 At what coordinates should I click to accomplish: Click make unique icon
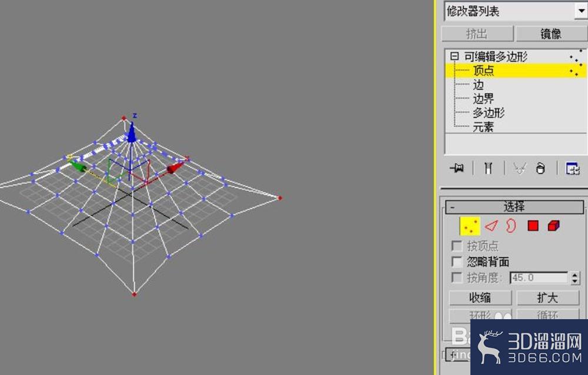[x=520, y=168]
